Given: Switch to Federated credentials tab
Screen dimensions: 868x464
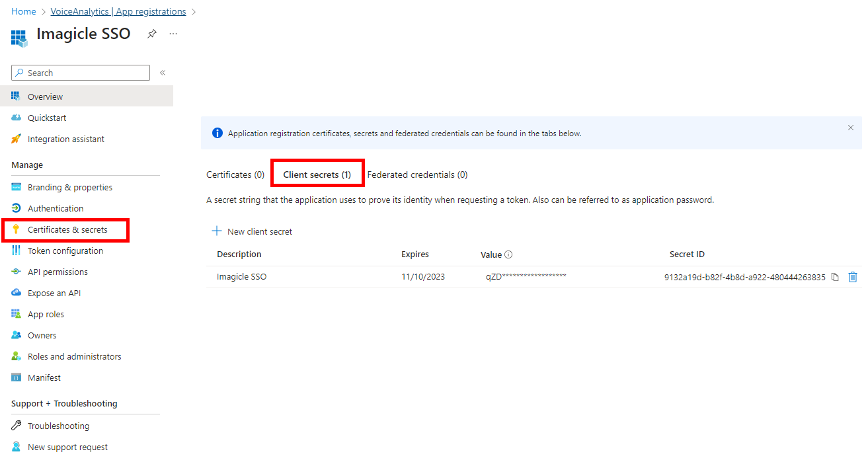Looking at the screenshot, I should click(417, 174).
